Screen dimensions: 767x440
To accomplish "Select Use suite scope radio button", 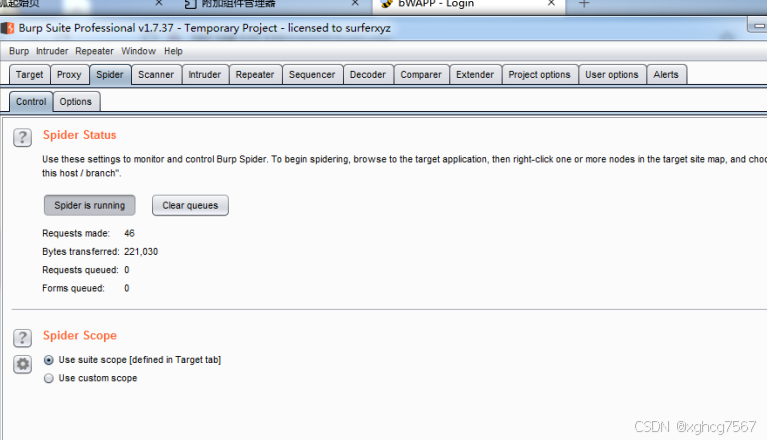I will (48, 360).
